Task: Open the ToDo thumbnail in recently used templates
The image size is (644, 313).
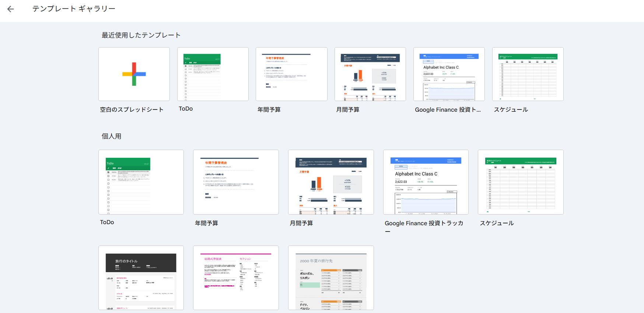Action: [213, 74]
